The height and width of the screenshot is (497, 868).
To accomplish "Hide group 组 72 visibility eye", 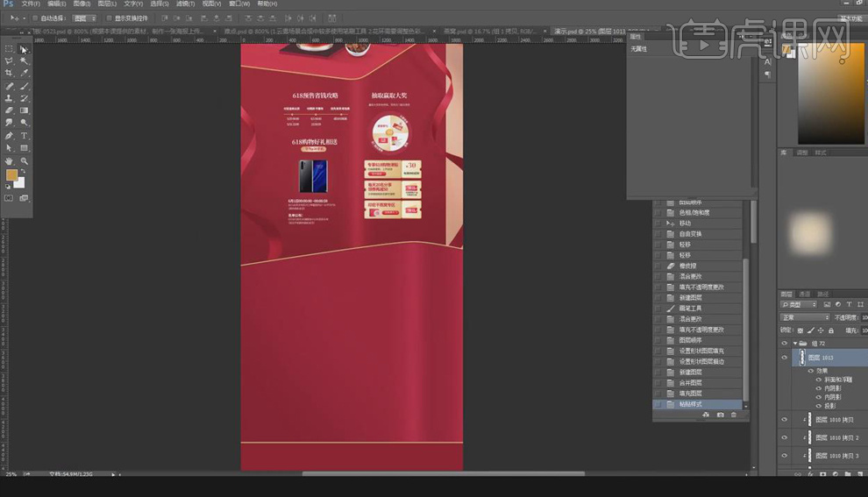I will [x=785, y=344].
